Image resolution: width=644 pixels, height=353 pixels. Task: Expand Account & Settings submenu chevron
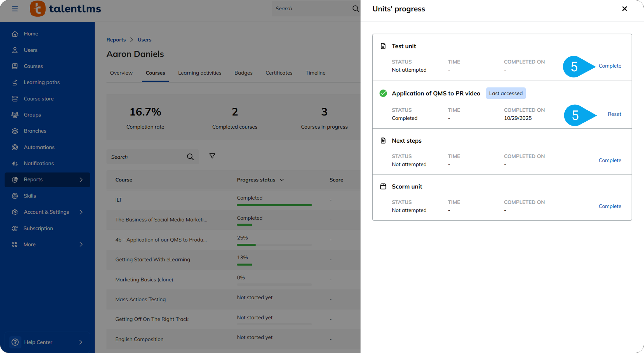(81, 212)
